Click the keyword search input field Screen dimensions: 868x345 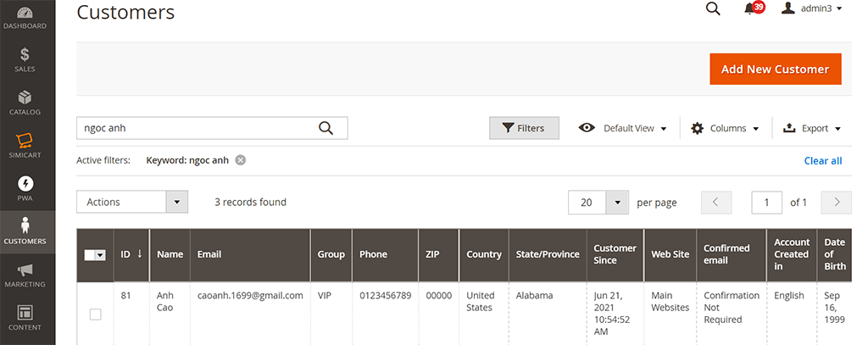(x=195, y=128)
